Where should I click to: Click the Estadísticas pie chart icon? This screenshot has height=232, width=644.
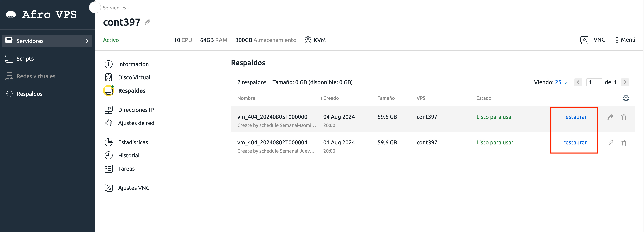pyautogui.click(x=108, y=142)
